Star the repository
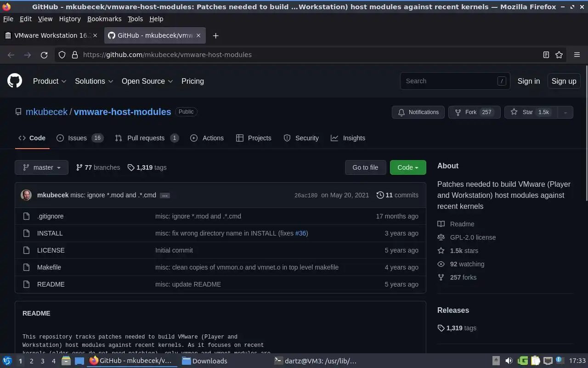The width and height of the screenshot is (588, 368). (x=531, y=112)
